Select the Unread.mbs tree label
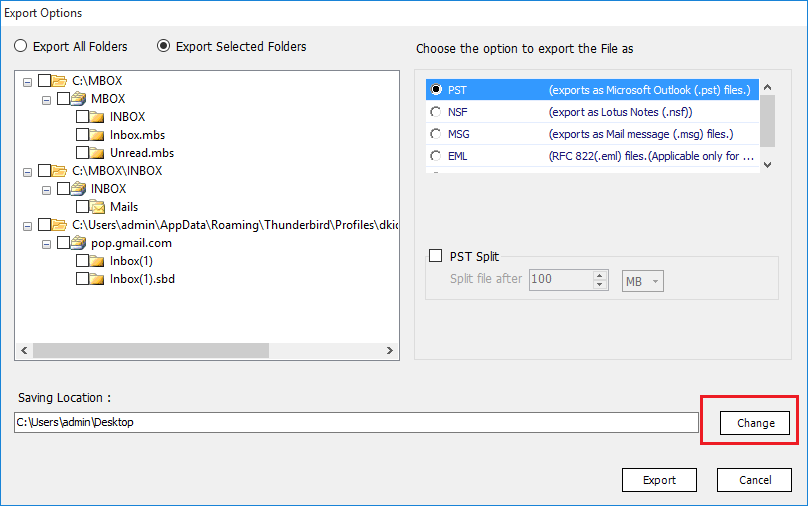 (142, 153)
